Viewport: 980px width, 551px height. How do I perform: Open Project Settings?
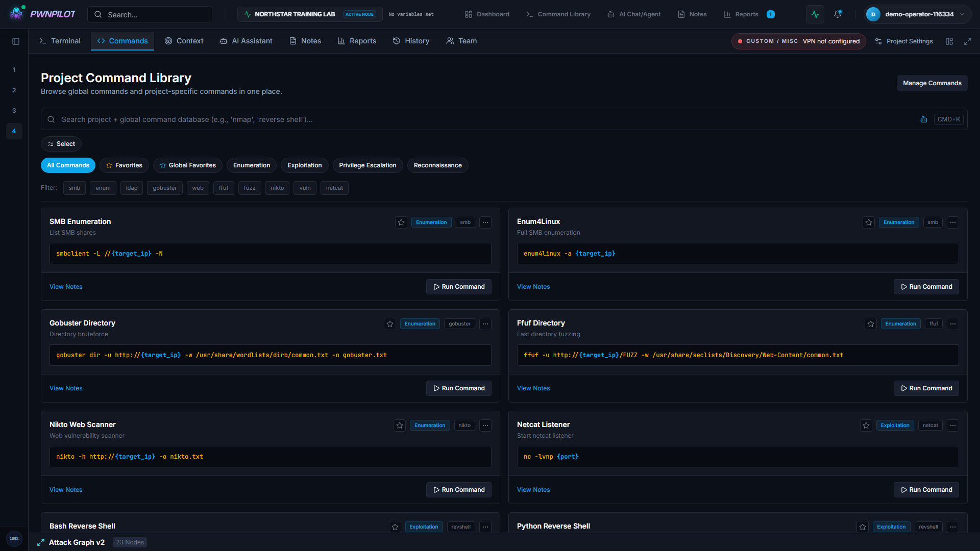[904, 41]
